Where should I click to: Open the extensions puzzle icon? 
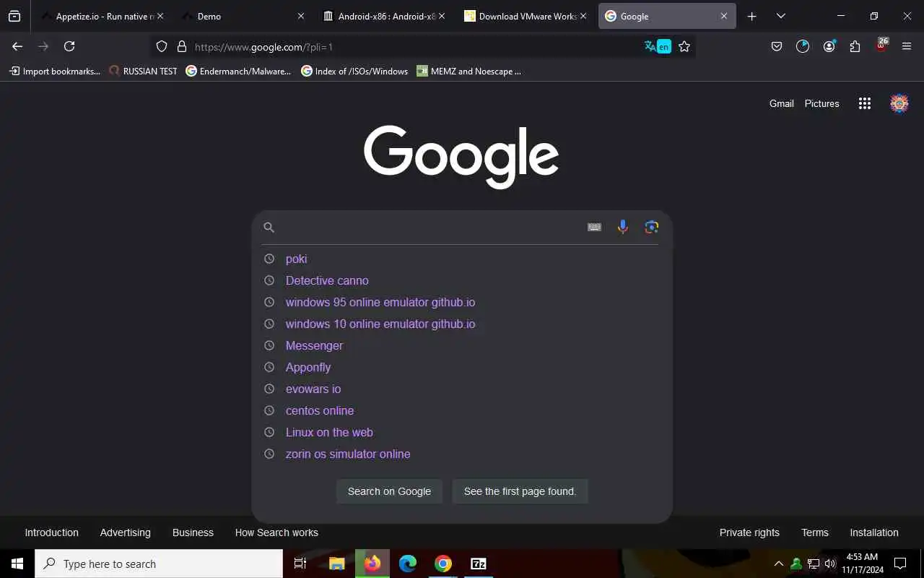click(855, 46)
